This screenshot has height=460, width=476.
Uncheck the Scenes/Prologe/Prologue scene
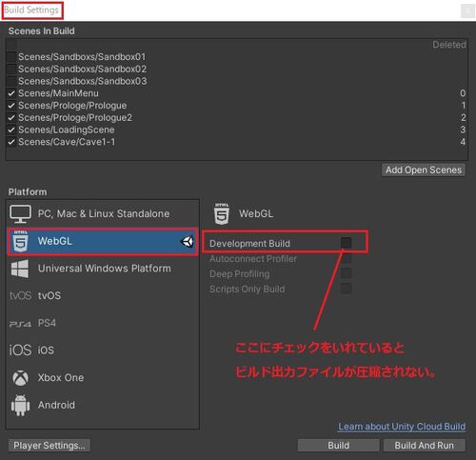pos(11,106)
